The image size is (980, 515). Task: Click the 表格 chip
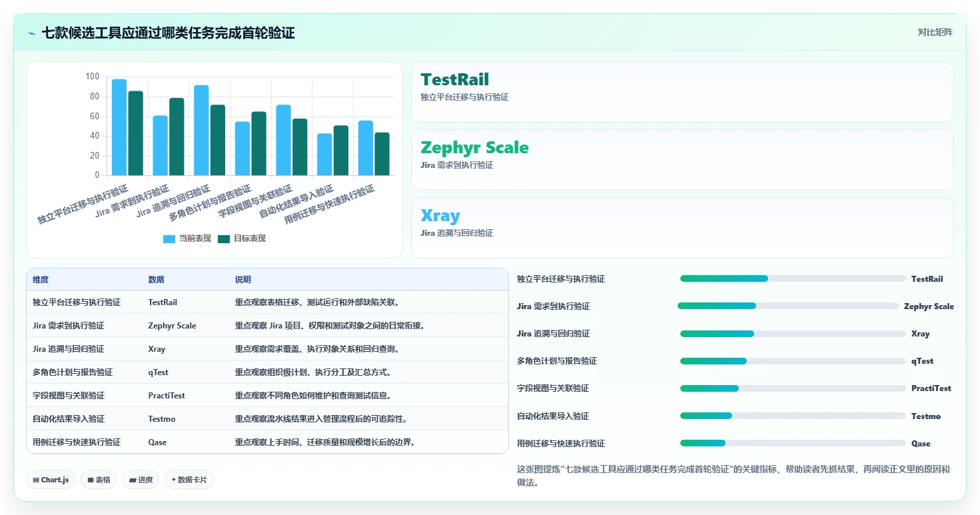coord(99,480)
